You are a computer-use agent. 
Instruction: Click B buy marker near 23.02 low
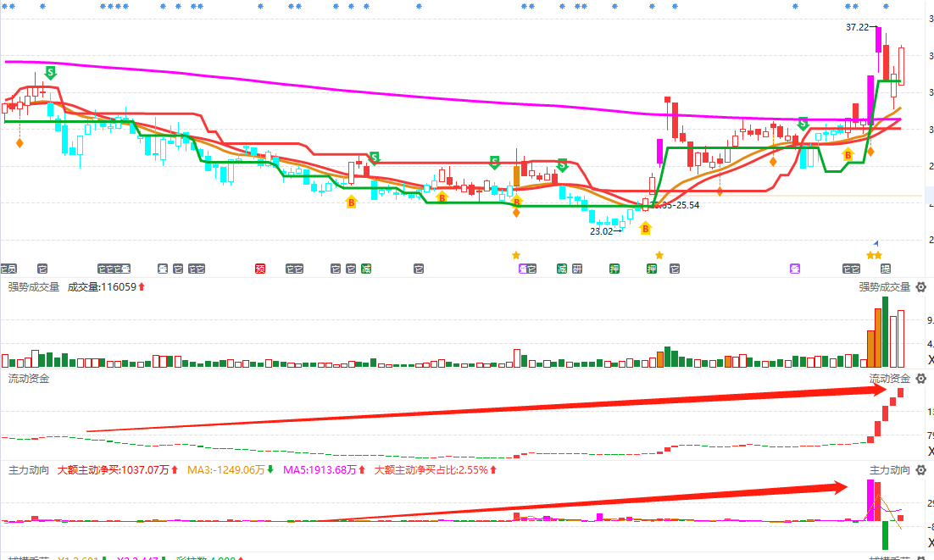click(x=645, y=228)
